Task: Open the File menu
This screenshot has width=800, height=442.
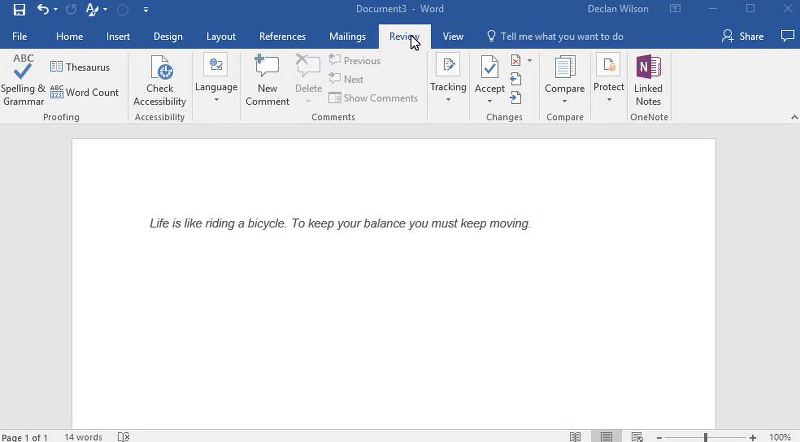Action: 20,37
